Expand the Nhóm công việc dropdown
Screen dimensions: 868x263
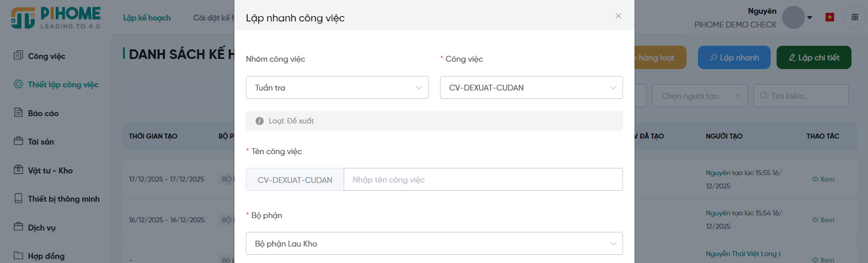point(337,87)
